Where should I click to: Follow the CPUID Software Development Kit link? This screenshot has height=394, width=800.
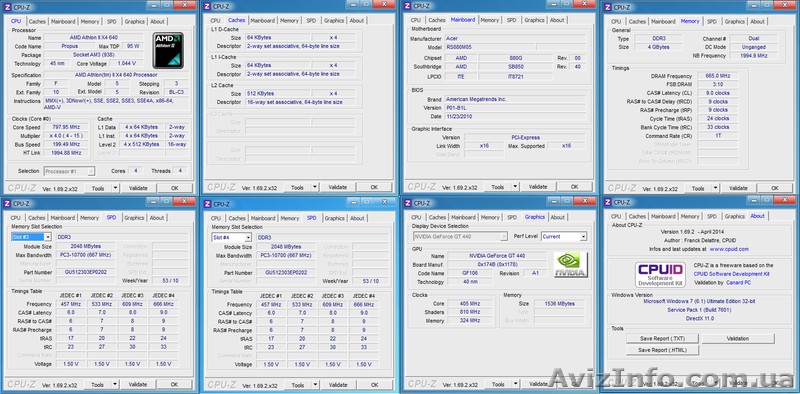point(731,274)
